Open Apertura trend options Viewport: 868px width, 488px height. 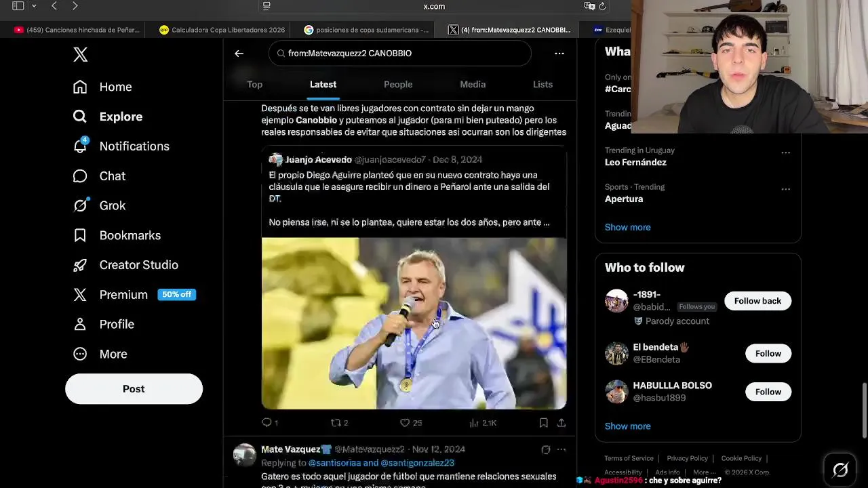coord(785,189)
